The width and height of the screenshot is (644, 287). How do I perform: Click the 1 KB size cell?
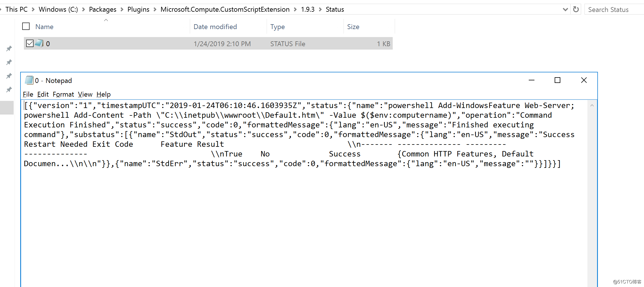(384, 44)
